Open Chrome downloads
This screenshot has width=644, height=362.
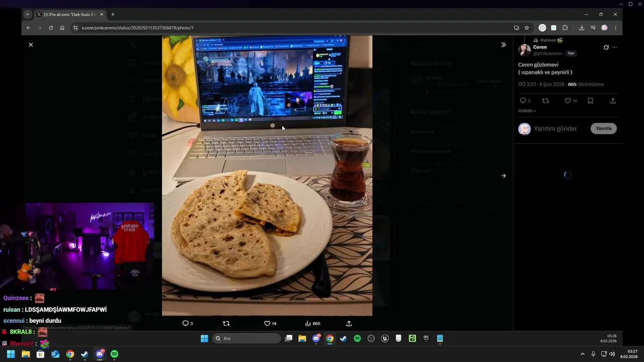coord(582,28)
